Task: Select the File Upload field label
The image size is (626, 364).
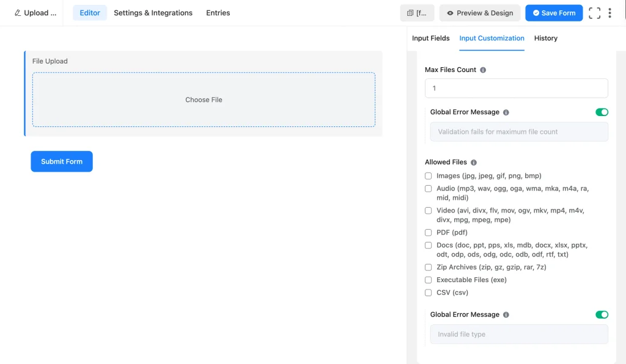Action: pos(50,61)
